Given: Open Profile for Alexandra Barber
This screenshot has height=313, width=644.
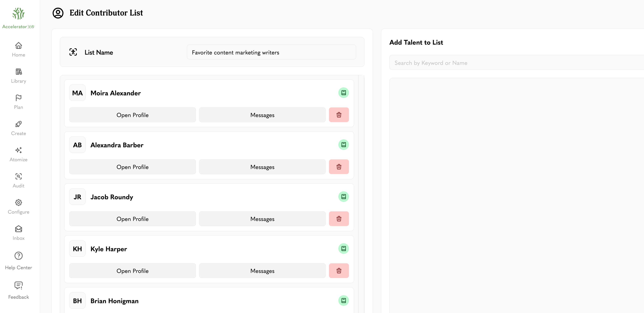Looking at the screenshot, I should pyautogui.click(x=133, y=167).
